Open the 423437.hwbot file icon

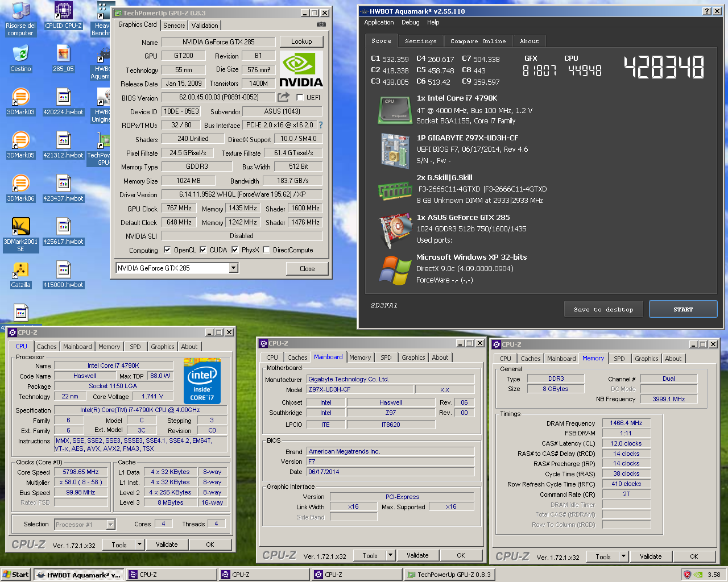tap(63, 188)
